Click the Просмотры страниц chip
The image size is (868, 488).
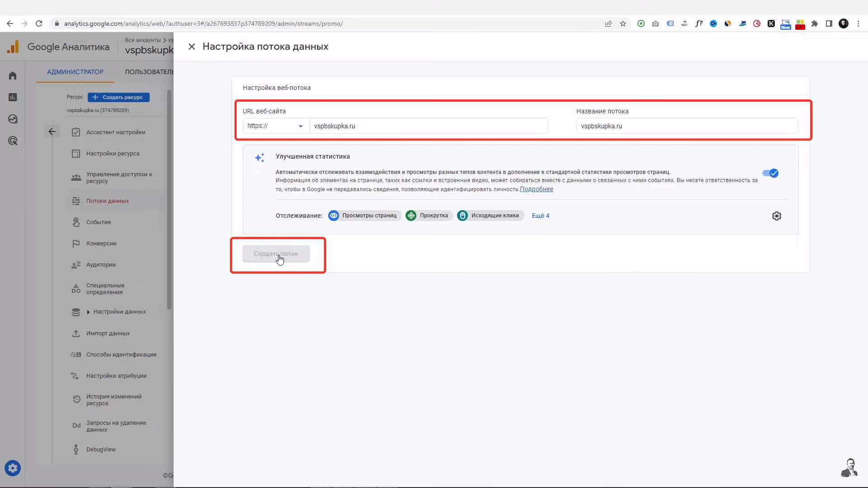tap(364, 216)
